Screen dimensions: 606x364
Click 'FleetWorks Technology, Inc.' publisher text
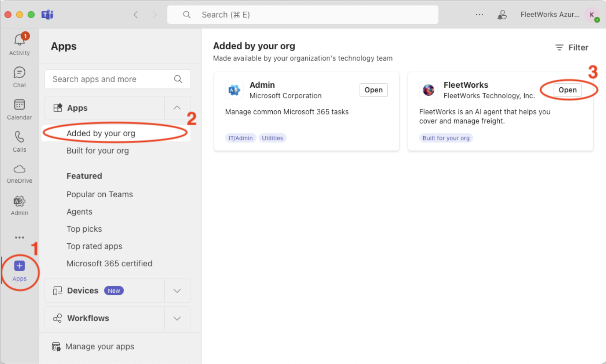[489, 96]
